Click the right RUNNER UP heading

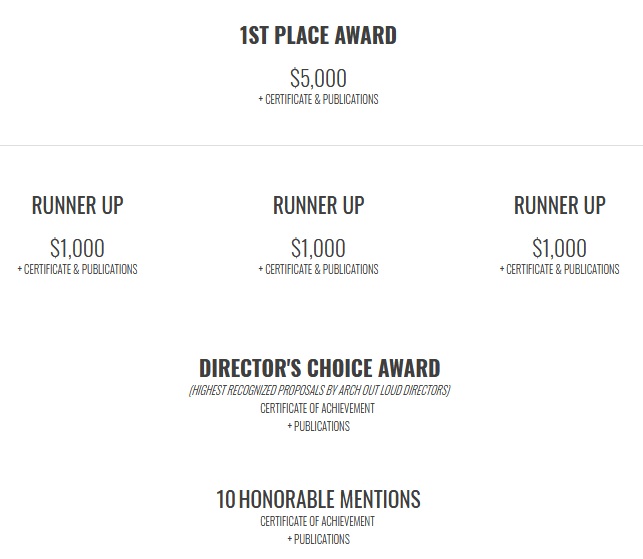[560, 205]
